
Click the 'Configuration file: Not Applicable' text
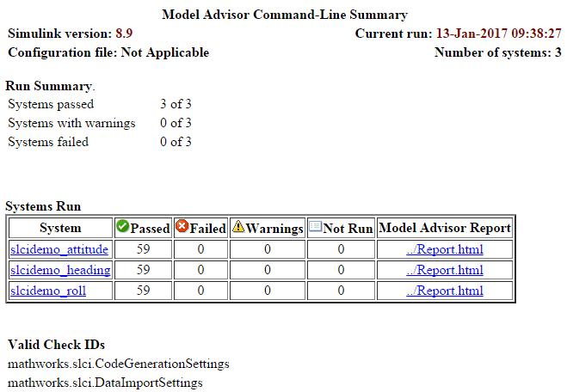[108, 52]
